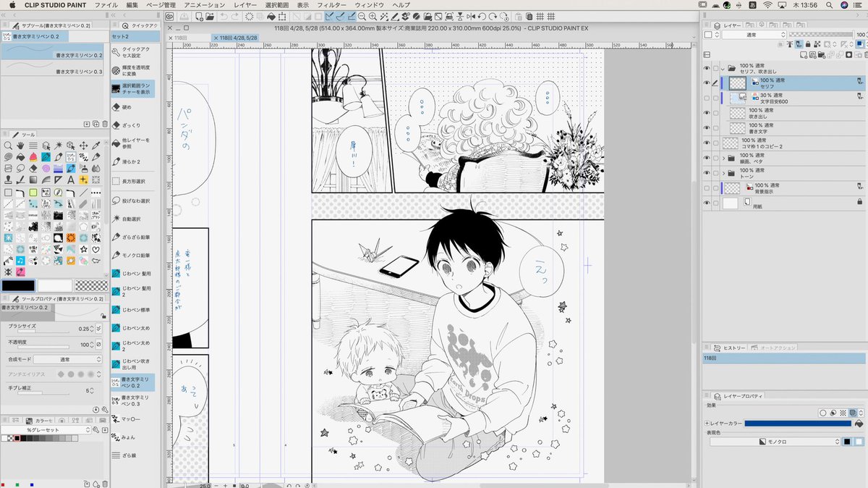Hide the 吹き出し layer via eye icon
Screen dimensions: 868x488
(x=707, y=113)
